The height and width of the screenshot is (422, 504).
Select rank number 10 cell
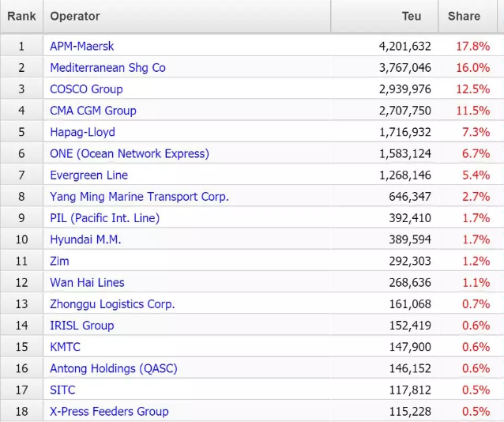[21, 239]
